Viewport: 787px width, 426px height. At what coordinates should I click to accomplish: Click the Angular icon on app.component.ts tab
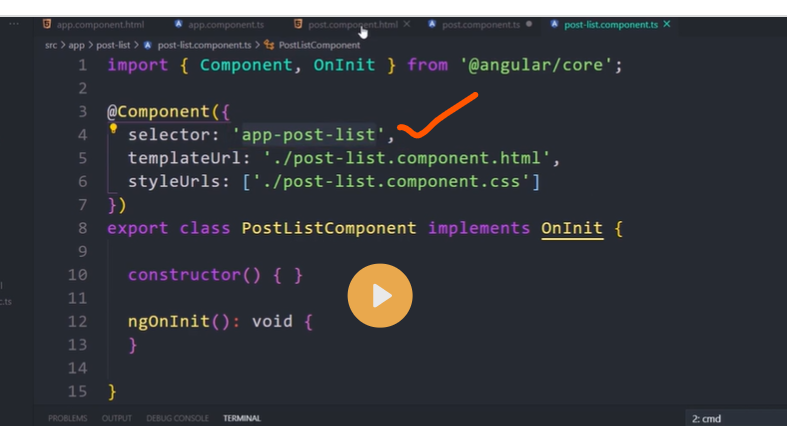pos(178,23)
